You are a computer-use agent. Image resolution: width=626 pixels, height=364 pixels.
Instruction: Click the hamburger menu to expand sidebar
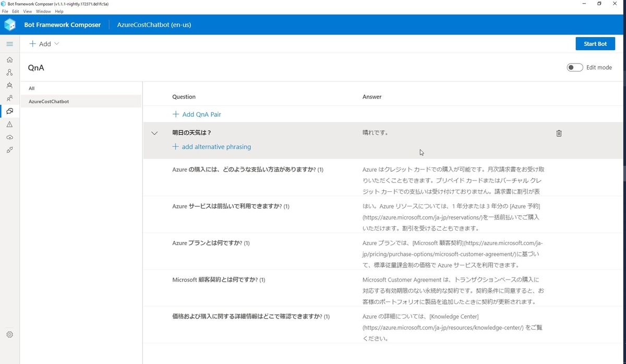coord(9,44)
